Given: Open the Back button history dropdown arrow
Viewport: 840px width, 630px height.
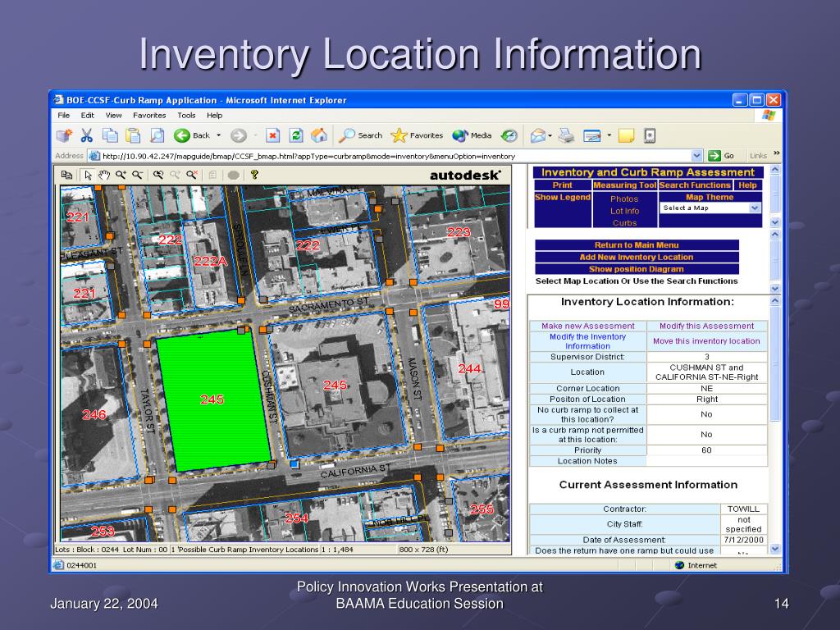Looking at the screenshot, I should (x=218, y=135).
